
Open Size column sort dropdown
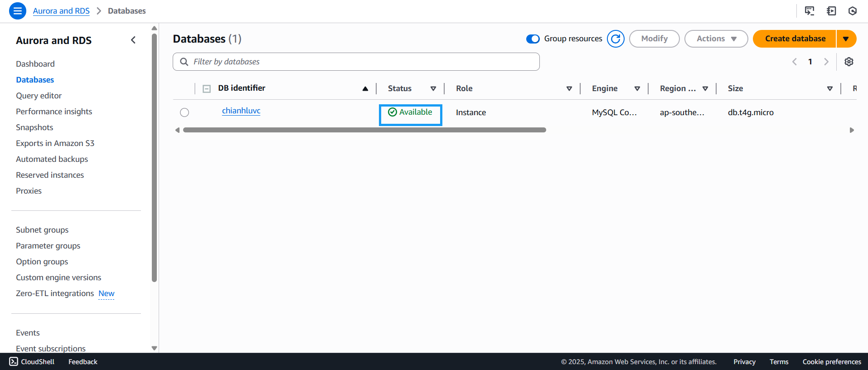coord(830,89)
